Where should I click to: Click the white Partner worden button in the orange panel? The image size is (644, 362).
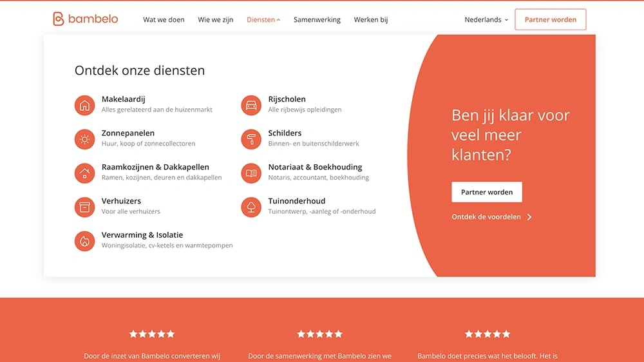click(487, 192)
